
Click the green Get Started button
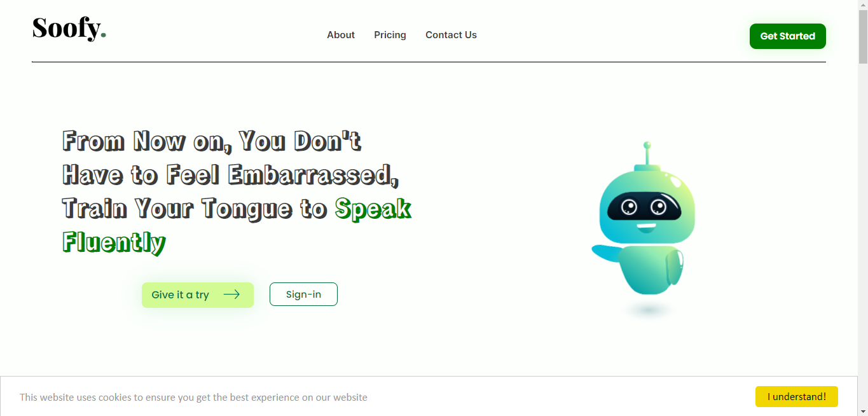(x=787, y=36)
